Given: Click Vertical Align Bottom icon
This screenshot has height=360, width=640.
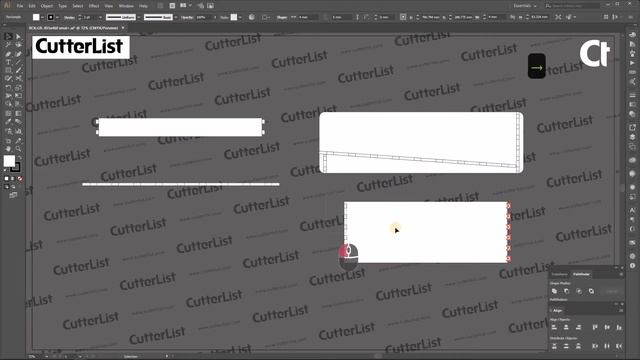Looking at the screenshot, I should (619, 327).
